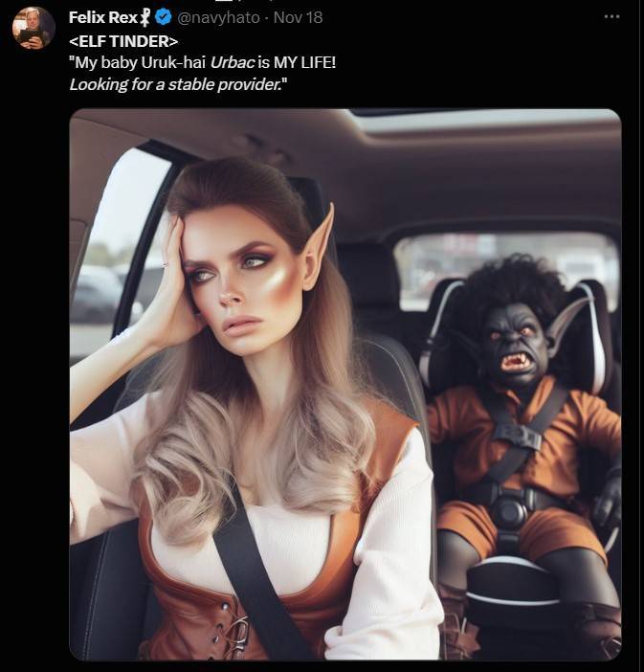This screenshot has height=672, width=644.
Task: Click the "My baby Uruk-hai" text
Action: pyautogui.click(x=138, y=62)
